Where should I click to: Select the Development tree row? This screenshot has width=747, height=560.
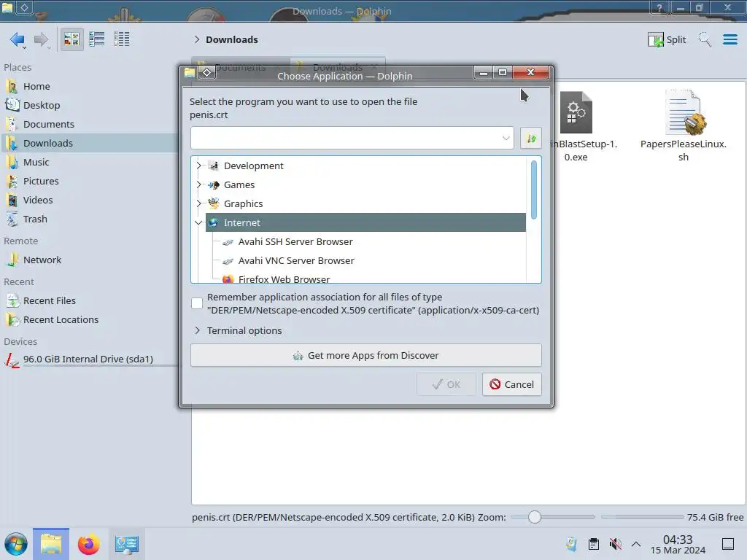[365, 166]
